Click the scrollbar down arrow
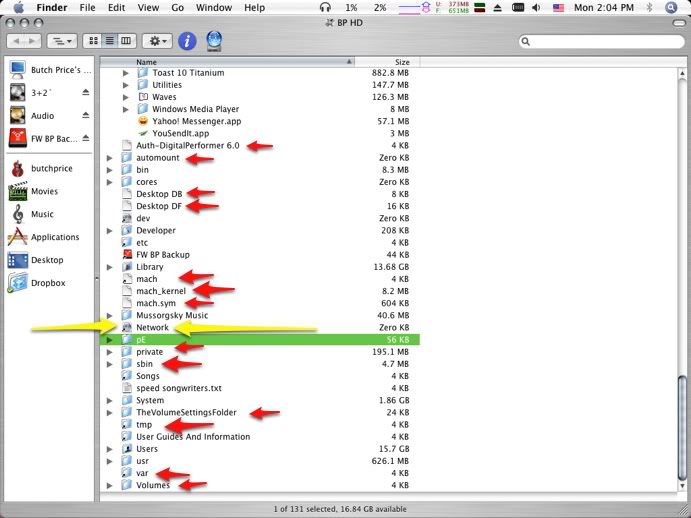The height and width of the screenshot is (518, 691). click(x=683, y=486)
